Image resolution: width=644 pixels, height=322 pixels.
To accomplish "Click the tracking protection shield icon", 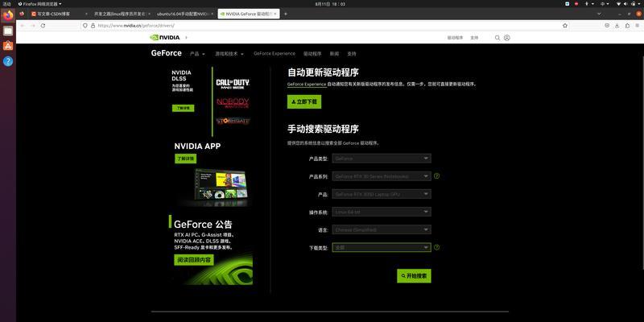I will pos(85,26).
